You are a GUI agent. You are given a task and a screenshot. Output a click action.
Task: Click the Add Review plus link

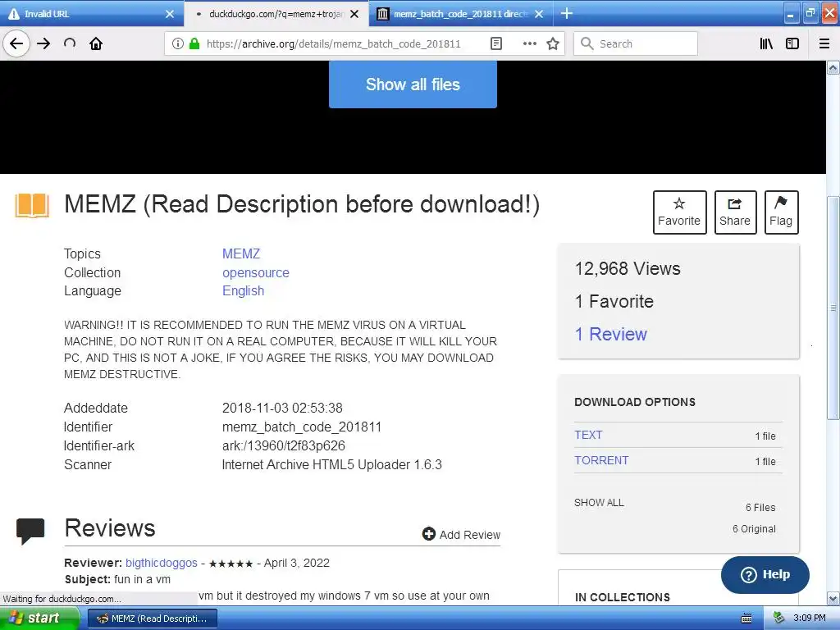461,534
